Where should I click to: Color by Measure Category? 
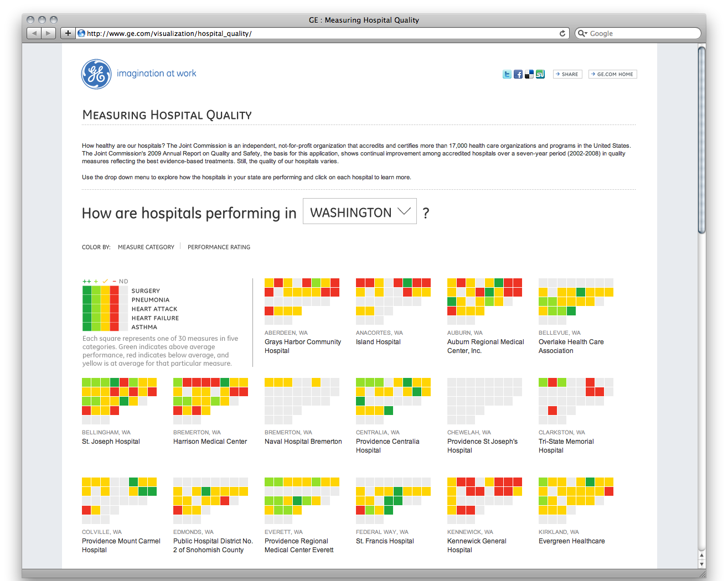[x=146, y=247]
